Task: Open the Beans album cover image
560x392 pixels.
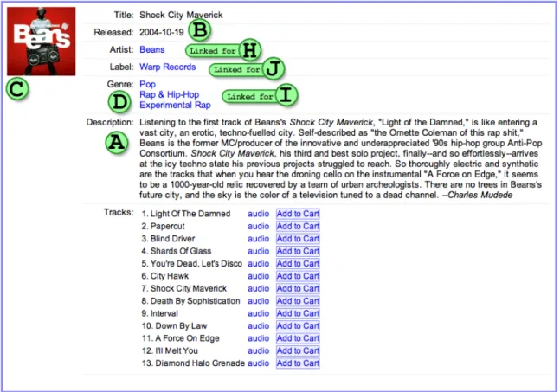Action: 41,41
